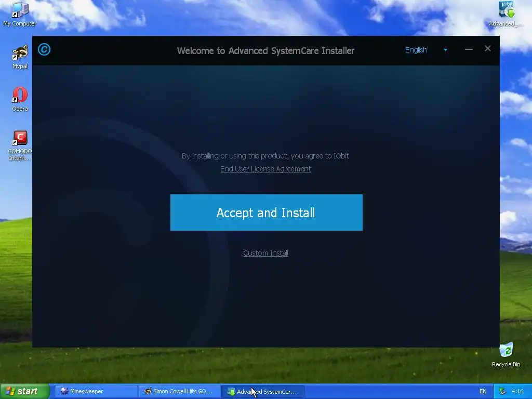Image resolution: width=532 pixels, height=399 pixels.
Task: Select the Recycle Bin icon
Action: 506,355
